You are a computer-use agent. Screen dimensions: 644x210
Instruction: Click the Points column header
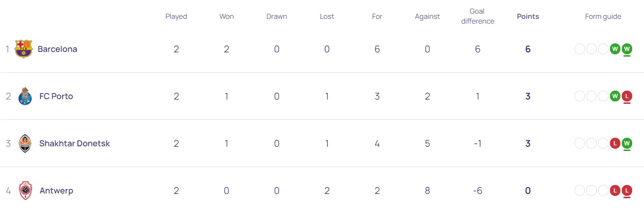point(528,17)
